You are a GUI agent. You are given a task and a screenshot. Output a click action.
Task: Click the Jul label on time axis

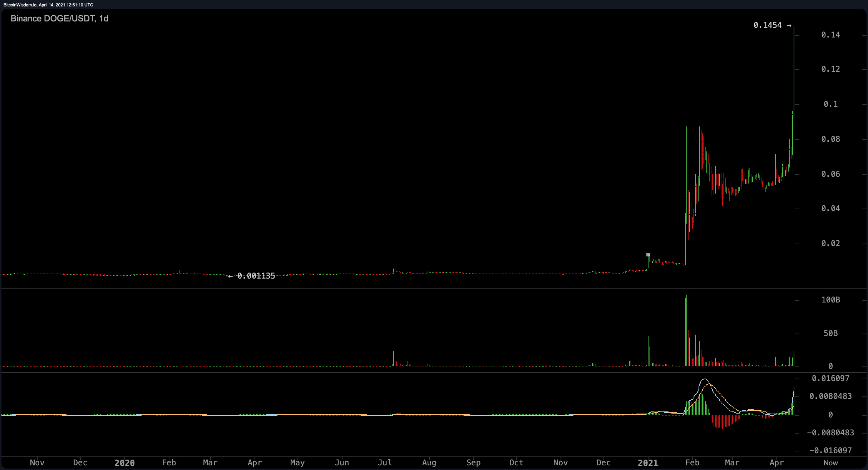(385, 463)
